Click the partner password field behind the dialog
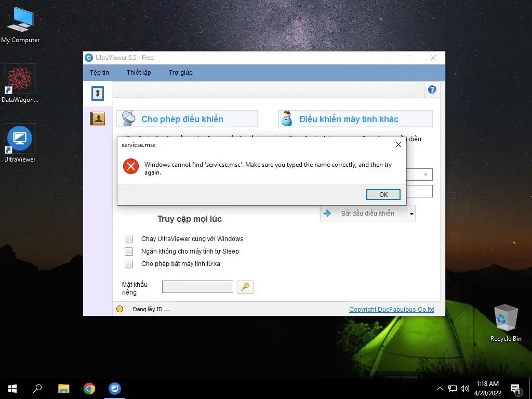The width and height of the screenshot is (532, 399). coord(419,191)
